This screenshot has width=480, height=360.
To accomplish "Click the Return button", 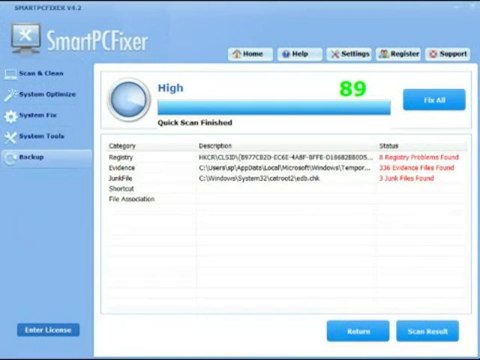I will point(358,331).
